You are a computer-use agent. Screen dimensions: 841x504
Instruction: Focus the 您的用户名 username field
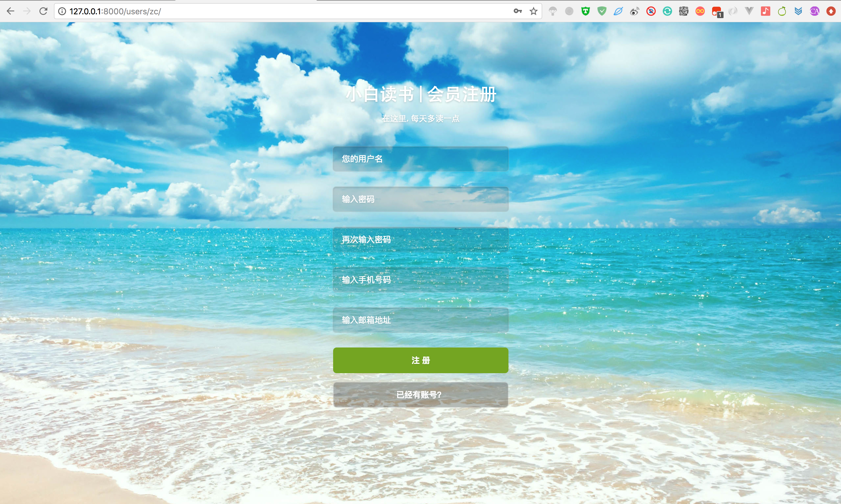tap(420, 159)
